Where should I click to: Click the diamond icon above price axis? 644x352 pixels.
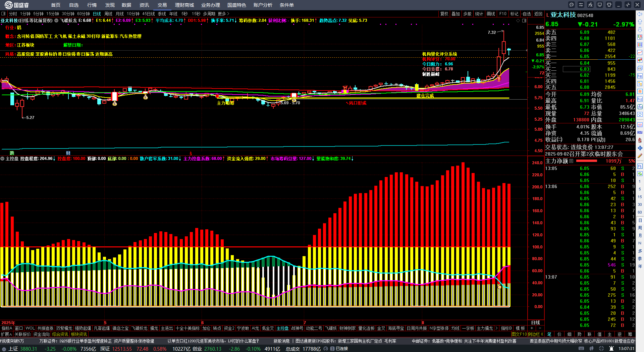[518, 21]
